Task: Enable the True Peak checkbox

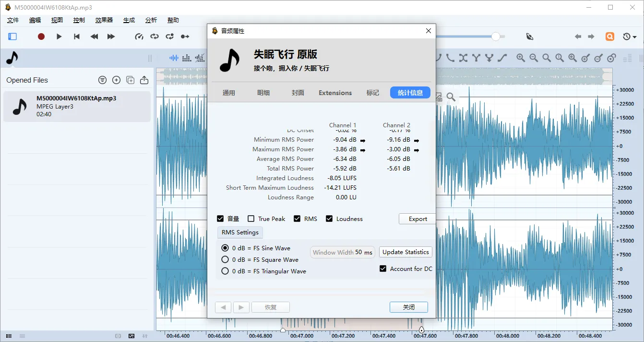Action: point(251,219)
